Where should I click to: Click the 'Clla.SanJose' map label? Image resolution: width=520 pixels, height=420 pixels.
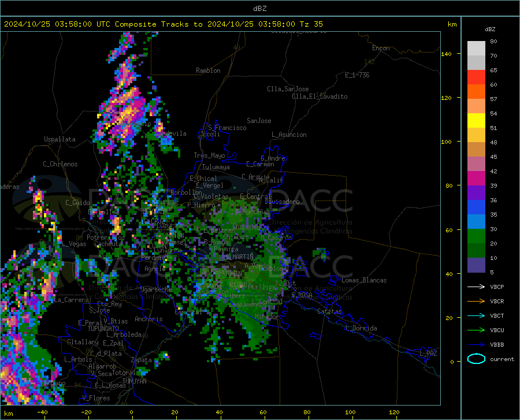(288, 89)
